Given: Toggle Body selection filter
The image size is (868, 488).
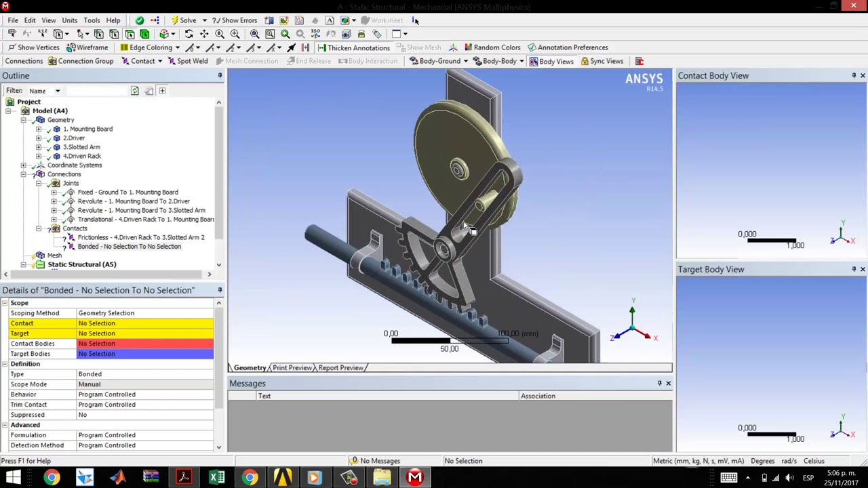Looking at the screenshot, I should pyautogui.click(x=144, y=34).
